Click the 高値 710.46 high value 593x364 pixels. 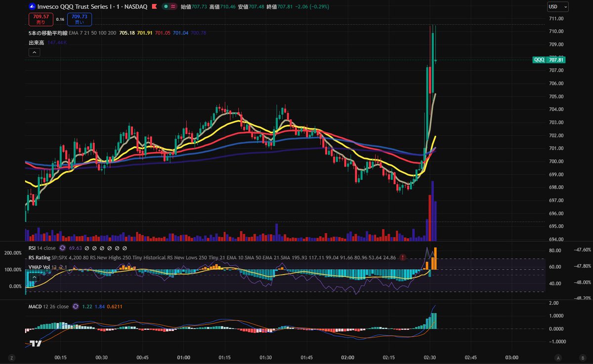[x=223, y=7]
